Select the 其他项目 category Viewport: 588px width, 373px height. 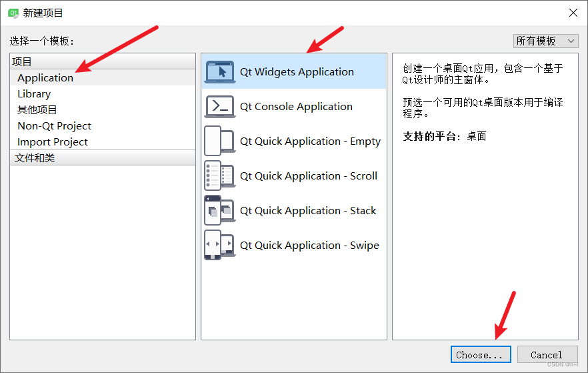point(103,109)
